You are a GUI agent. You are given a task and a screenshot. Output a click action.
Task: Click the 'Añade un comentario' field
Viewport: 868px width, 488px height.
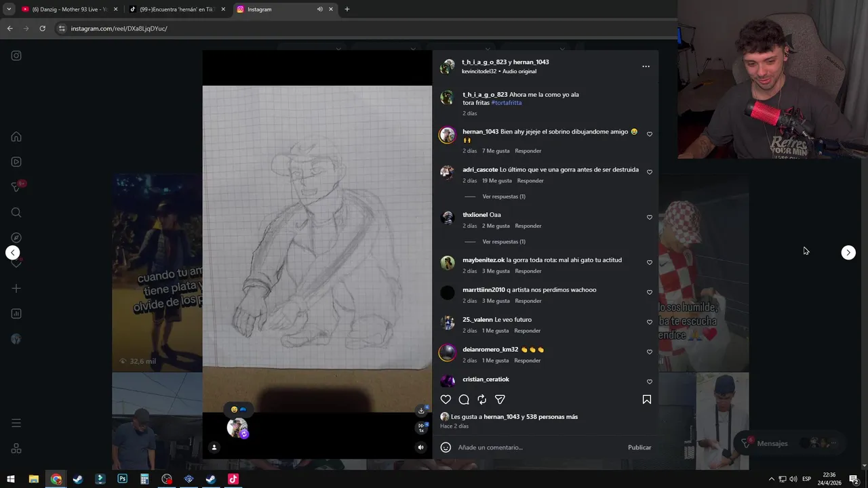tap(539, 447)
